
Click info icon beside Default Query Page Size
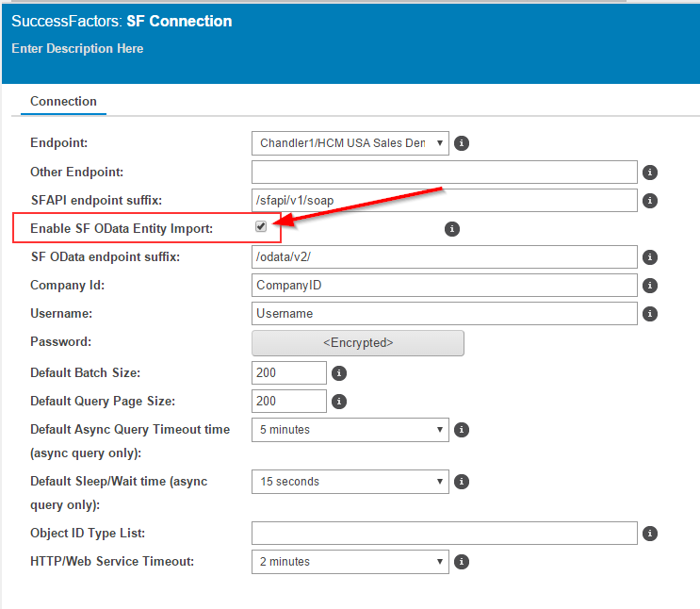click(339, 402)
